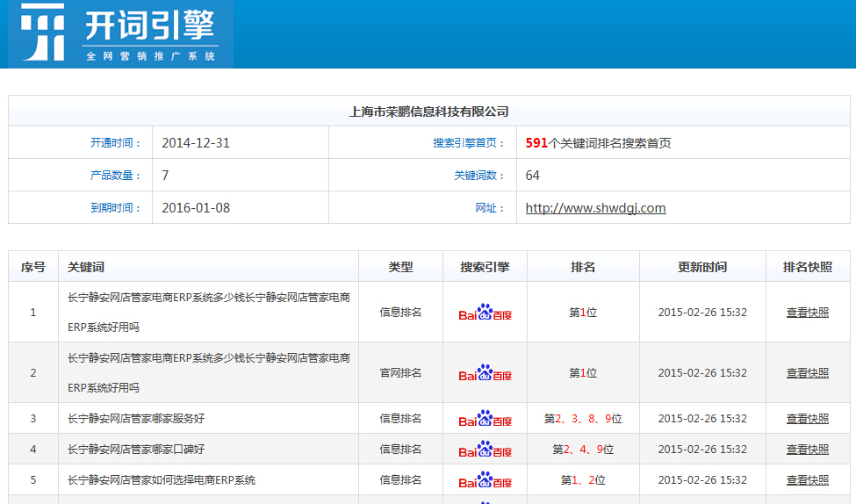Screen dimensions: 856x504
Task: Click the 类型 column header
Action: click(400, 267)
